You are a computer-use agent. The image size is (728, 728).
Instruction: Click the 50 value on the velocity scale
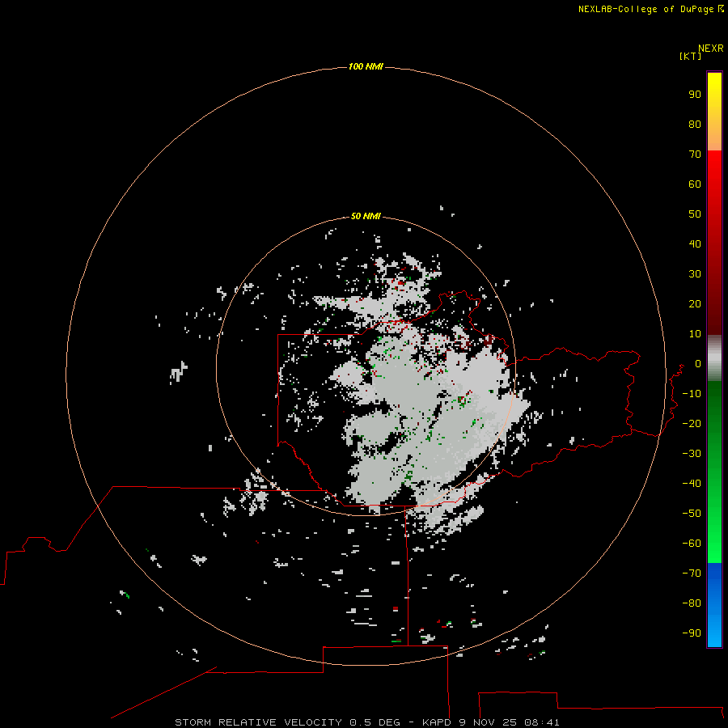[x=695, y=214]
